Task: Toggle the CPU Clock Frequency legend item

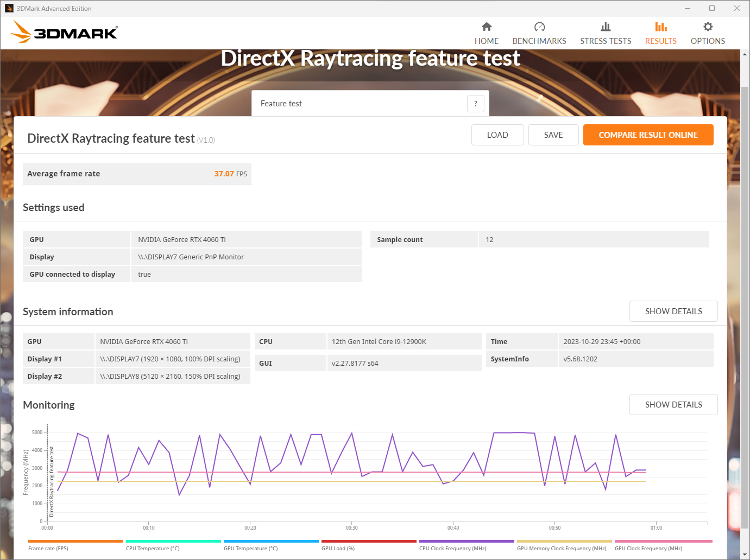Action: [467, 545]
